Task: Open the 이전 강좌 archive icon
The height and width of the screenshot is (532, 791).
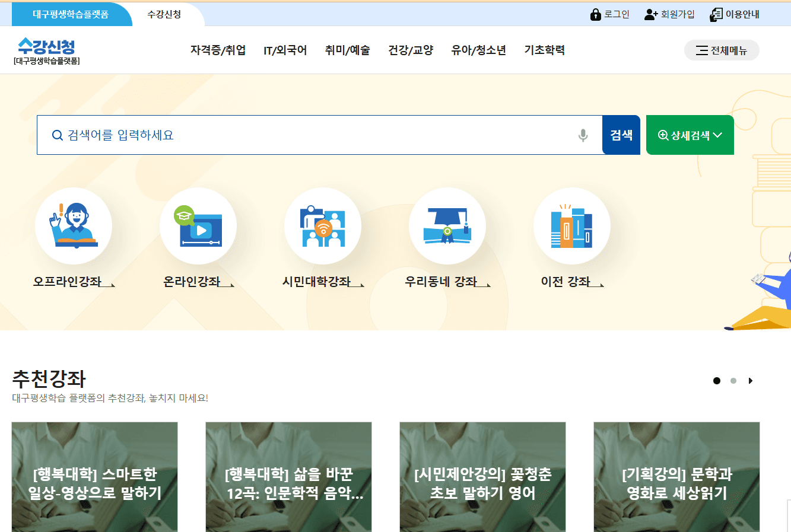Action: (x=572, y=225)
